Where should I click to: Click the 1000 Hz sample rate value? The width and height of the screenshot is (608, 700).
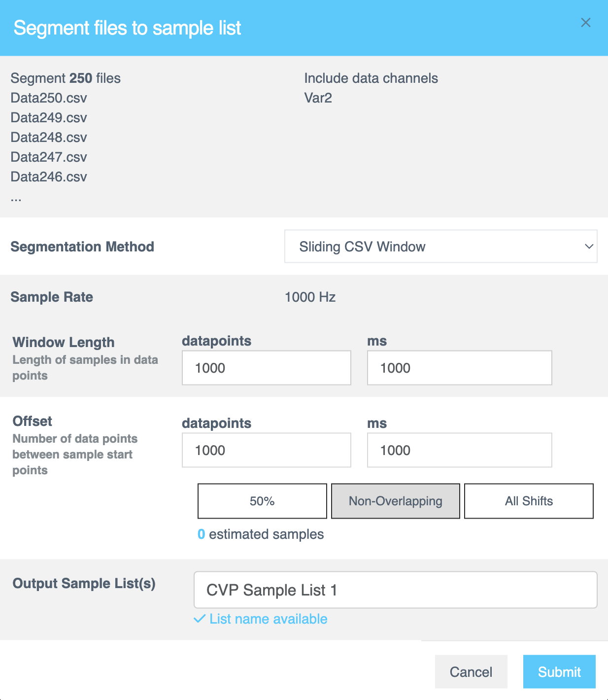pos(310,297)
